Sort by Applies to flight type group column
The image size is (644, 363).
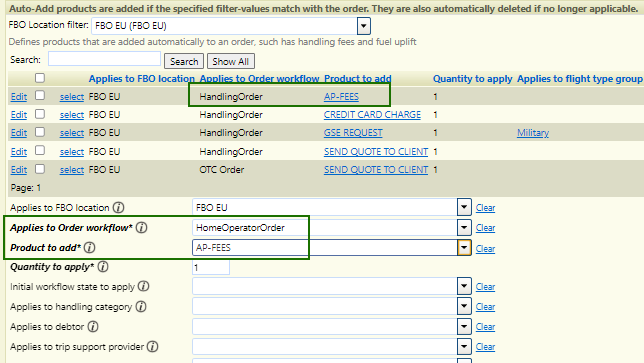click(580, 79)
